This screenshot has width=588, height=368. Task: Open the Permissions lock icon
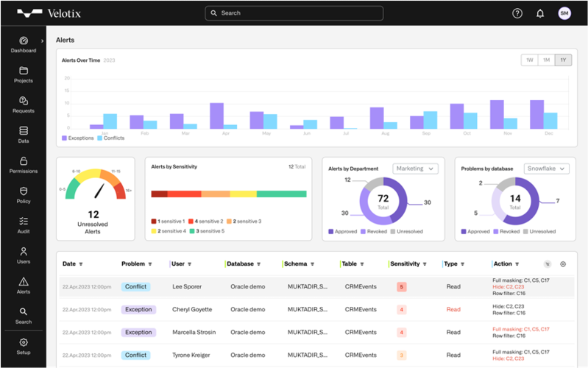[24, 161]
